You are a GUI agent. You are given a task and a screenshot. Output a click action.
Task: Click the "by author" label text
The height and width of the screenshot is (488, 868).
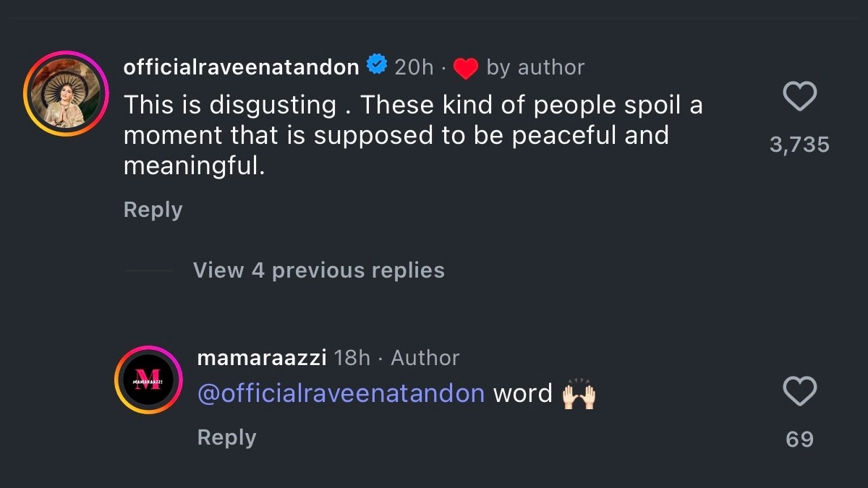(x=535, y=67)
